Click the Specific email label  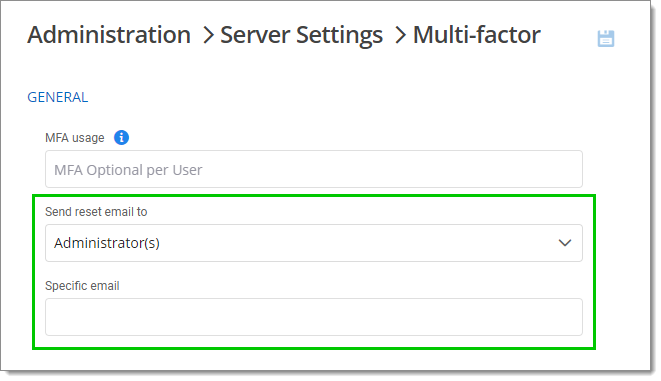(x=82, y=286)
